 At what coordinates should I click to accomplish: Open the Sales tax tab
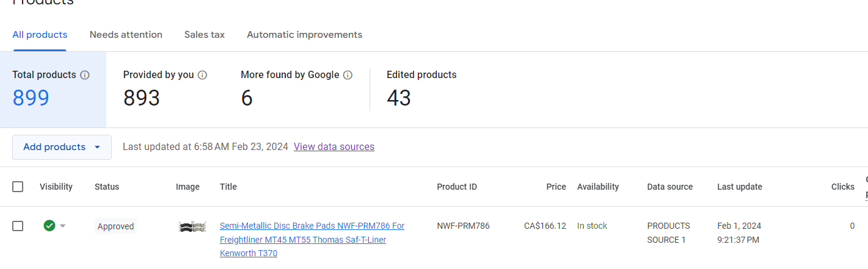pos(205,35)
